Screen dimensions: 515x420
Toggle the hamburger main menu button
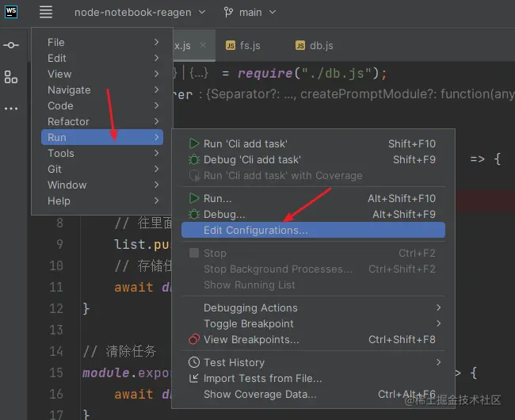[46, 12]
